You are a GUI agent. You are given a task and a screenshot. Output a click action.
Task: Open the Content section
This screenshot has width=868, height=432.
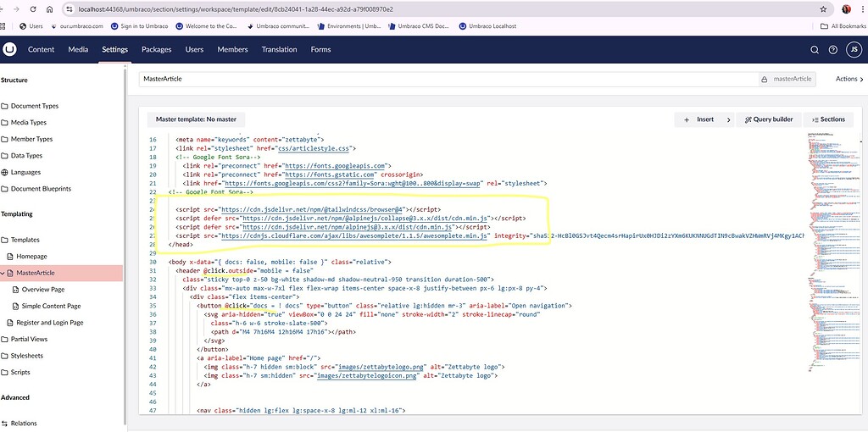coord(41,49)
